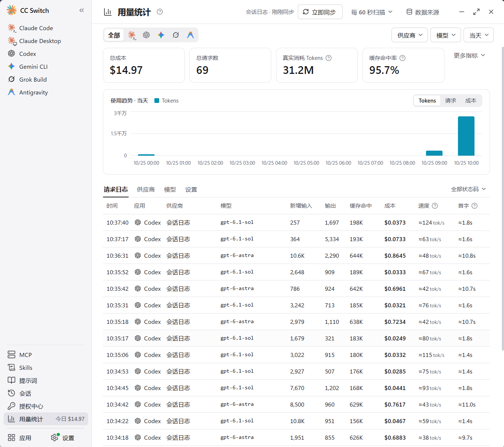Filter usage by Codex app icon
Screen dimensions: 504x447
click(146, 35)
